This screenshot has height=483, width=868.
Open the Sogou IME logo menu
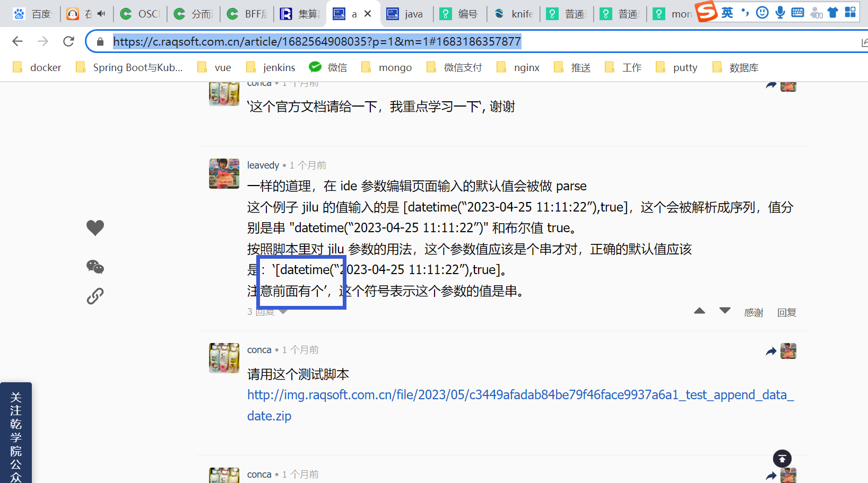(x=706, y=12)
